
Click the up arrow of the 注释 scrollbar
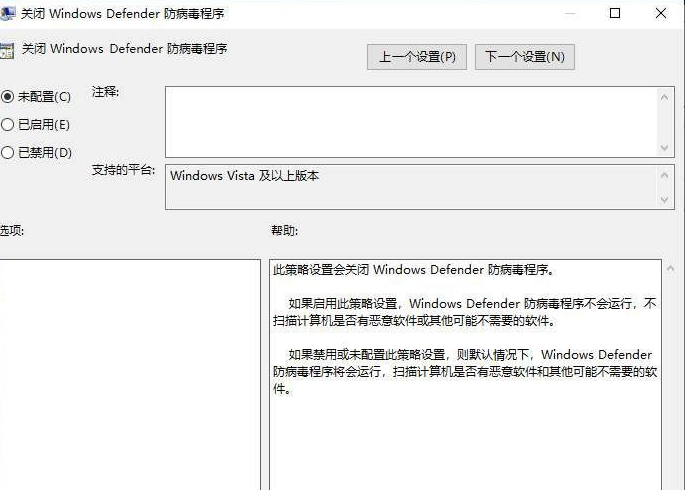pos(664,97)
